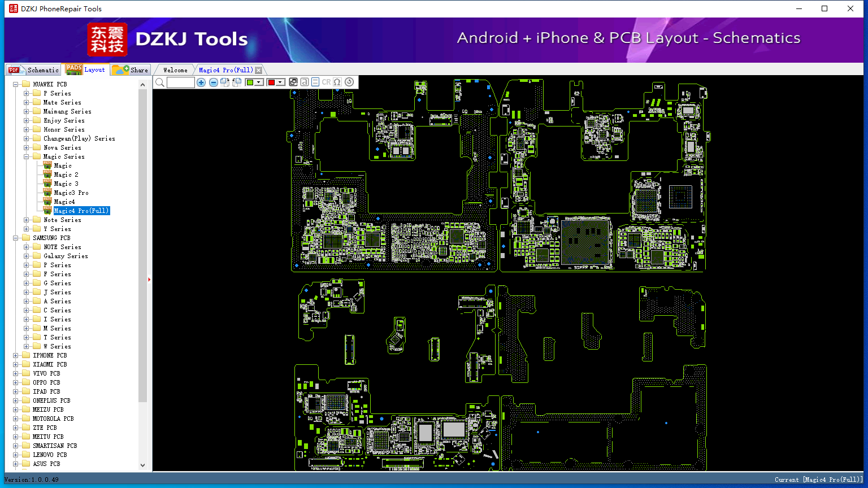Screen dimensions: 868x488
Task: Select the ASUS PCB folder
Action: [46, 464]
